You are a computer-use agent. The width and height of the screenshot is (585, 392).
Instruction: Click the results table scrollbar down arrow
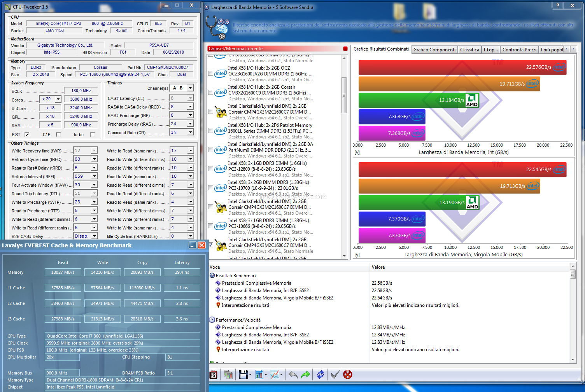(x=573, y=360)
